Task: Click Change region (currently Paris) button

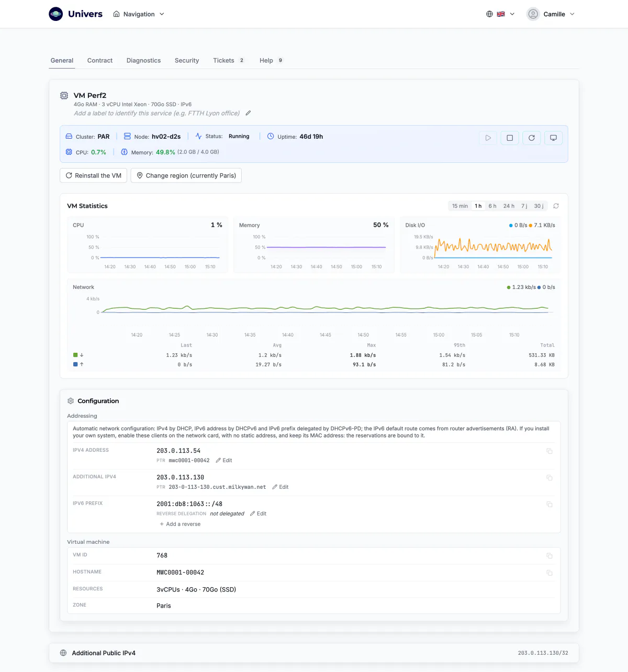Action: pos(186,176)
